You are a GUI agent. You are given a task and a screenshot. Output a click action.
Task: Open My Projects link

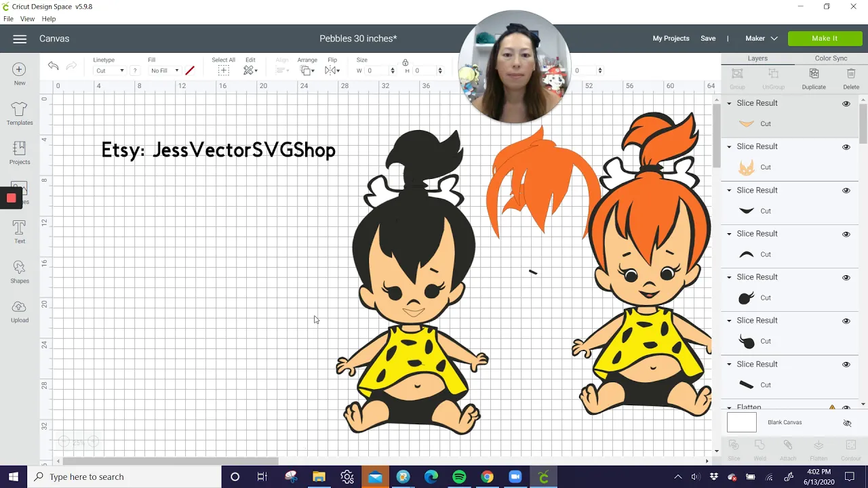tap(671, 39)
